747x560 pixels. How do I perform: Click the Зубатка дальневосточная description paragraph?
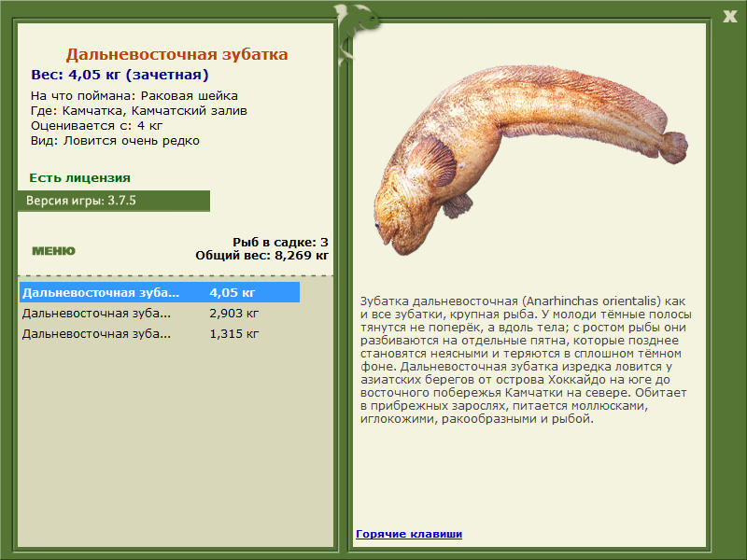click(526, 360)
